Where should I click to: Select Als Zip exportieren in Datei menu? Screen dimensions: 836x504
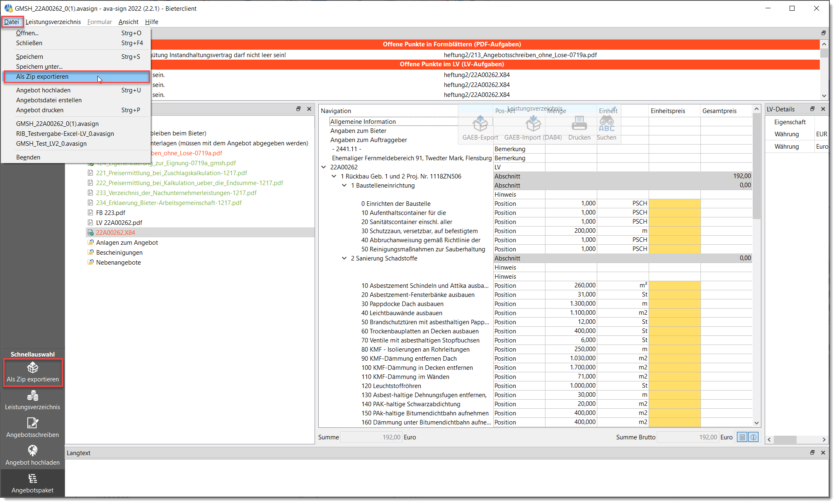(77, 77)
